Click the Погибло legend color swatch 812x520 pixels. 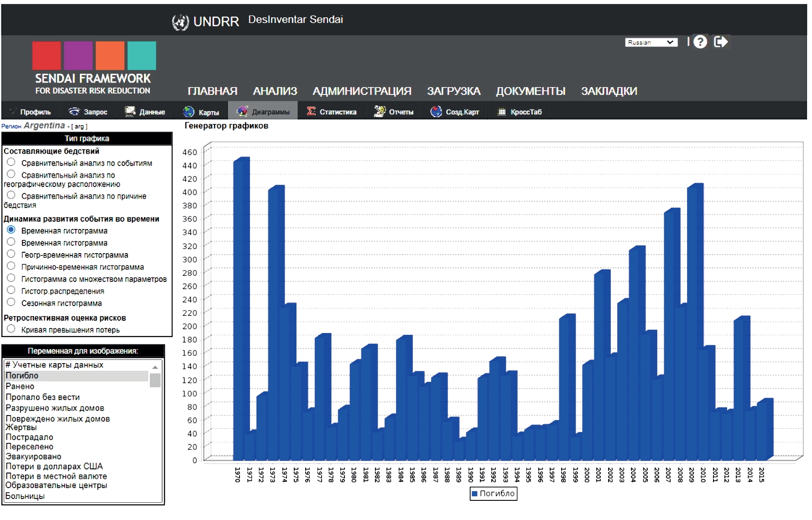click(474, 494)
